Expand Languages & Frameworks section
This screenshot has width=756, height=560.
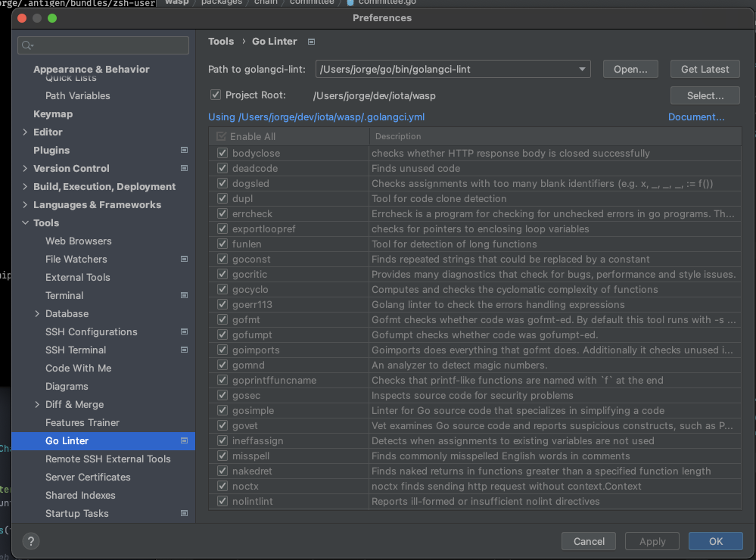[x=25, y=204]
